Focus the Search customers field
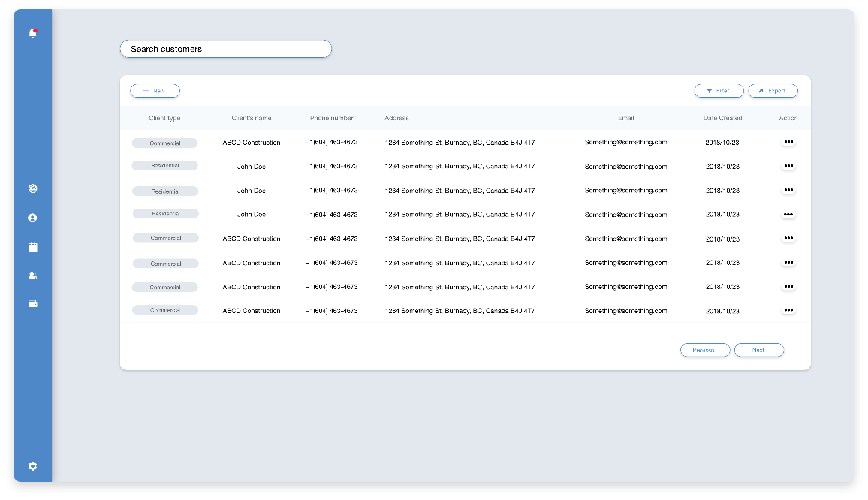 (226, 50)
